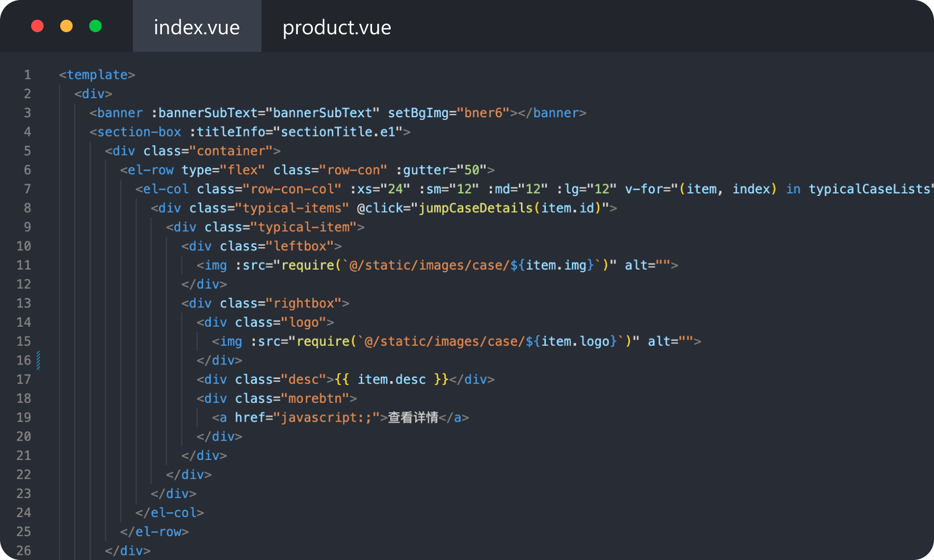Switch to the product.vue tab
The width and height of the screenshot is (934, 560).
[x=336, y=27]
